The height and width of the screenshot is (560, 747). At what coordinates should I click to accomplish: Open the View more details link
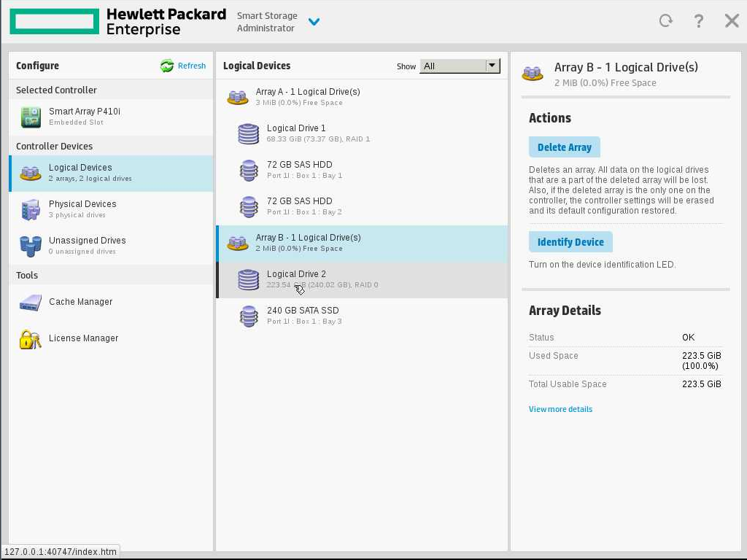coord(561,410)
